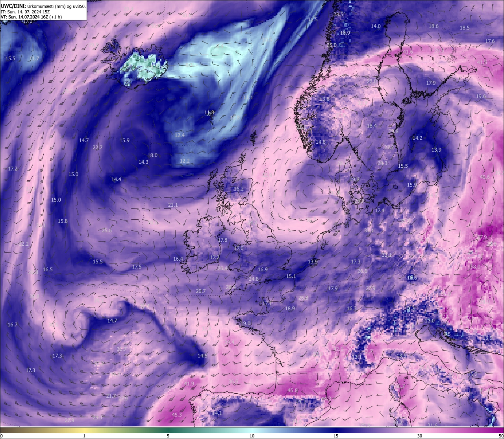Click the 41.9 value label

pyautogui.click(x=189, y=384)
